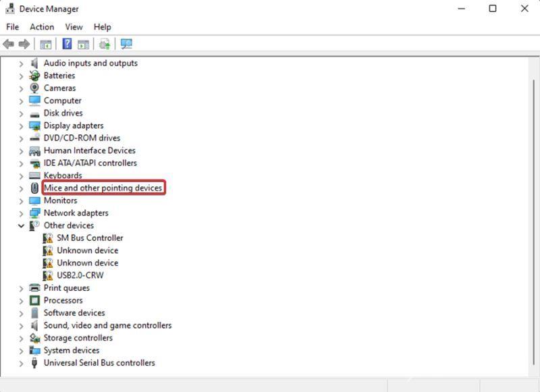
Task: Click the Batteries category icon
Action: coord(35,76)
